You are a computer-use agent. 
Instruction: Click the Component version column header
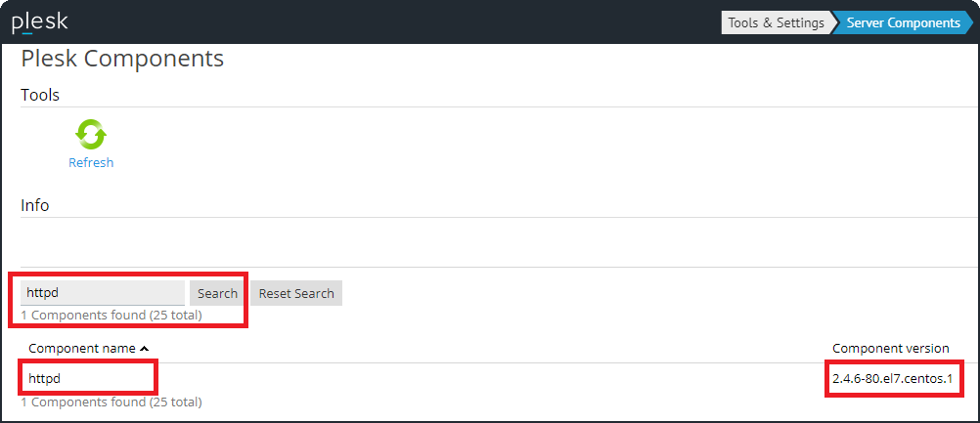[890, 349]
